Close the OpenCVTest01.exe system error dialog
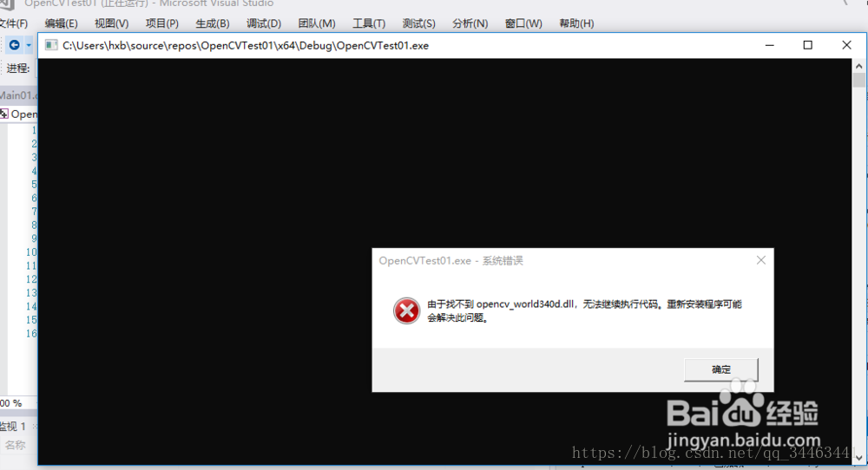The height and width of the screenshot is (470, 868). pos(761,260)
